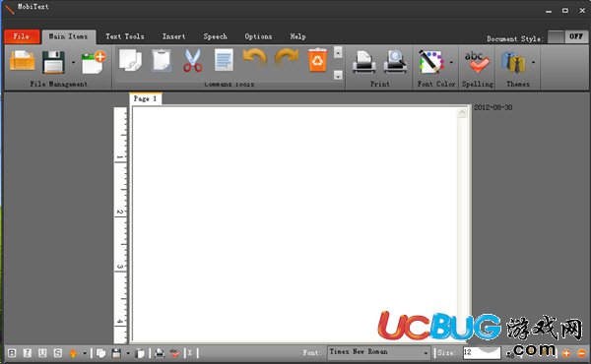Toggle bold B in bottom bar
591x364 pixels.
pos(12,353)
